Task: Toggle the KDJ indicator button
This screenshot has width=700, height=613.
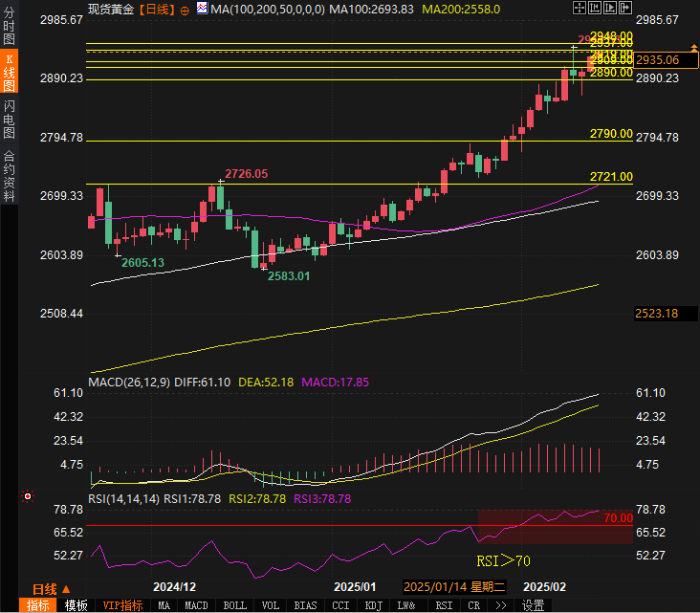Action: tap(373, 605)
